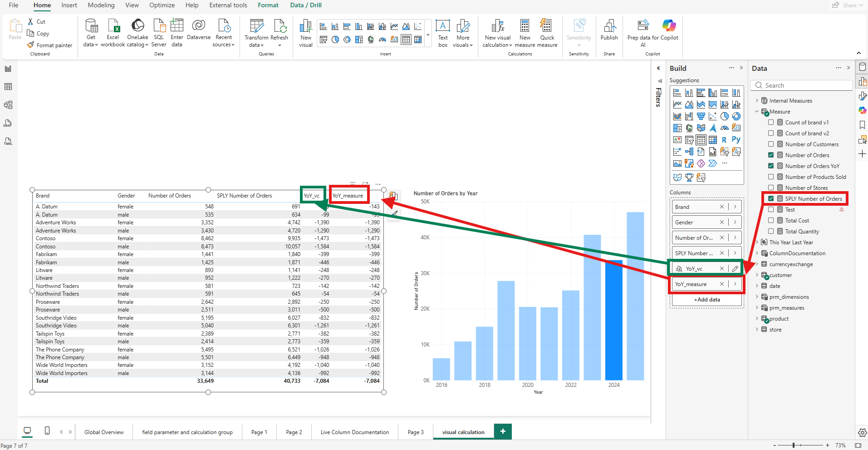Screen dimensions: 868x450
Task: Open the Brand column field menu chevron
Action: pyautogui.click(x=735, y=207)
